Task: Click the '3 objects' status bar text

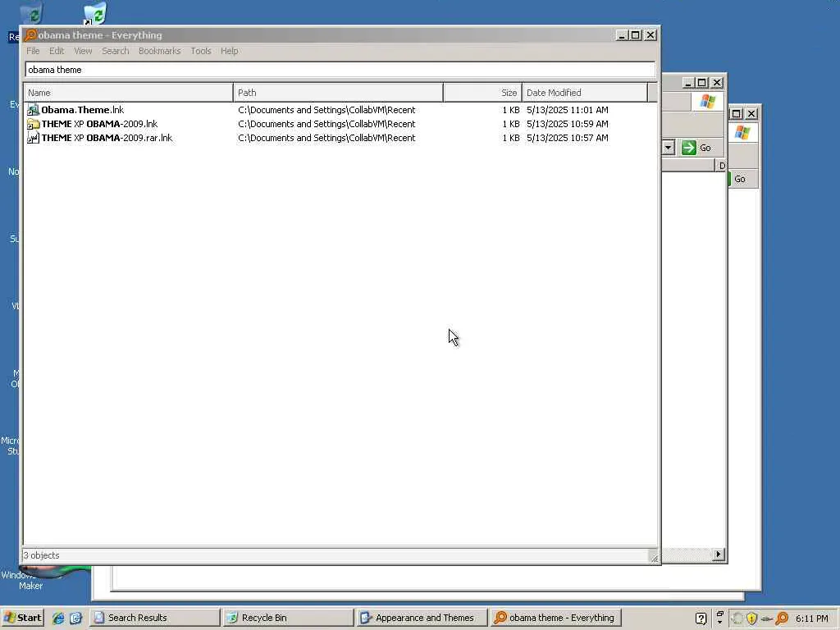Action: (41, 555)
